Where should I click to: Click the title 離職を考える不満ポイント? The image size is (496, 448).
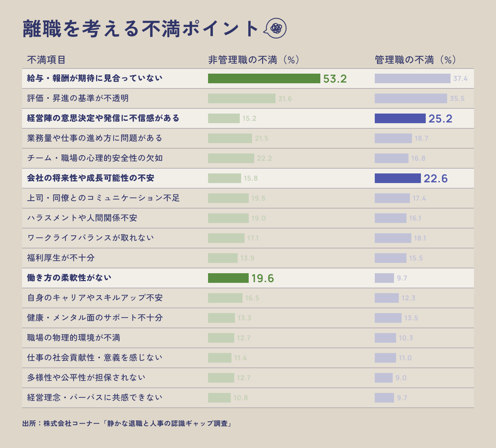click(141, 29)
